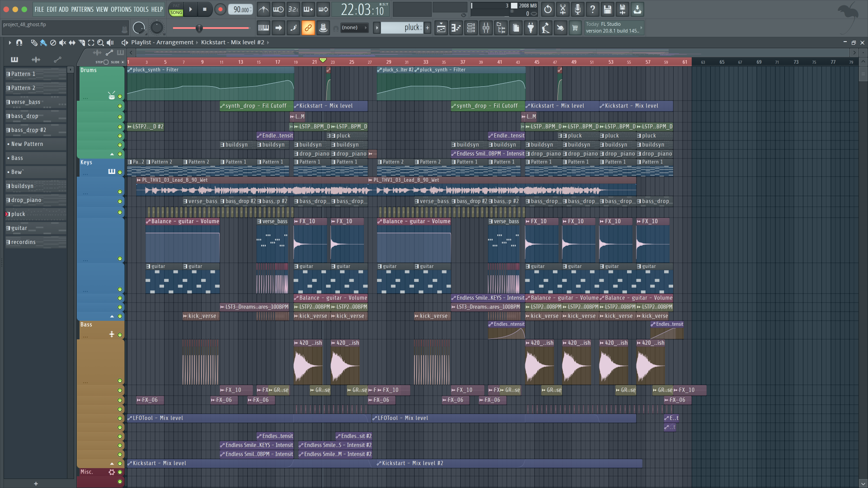The image size is (868, 488).
Task: Collapse the Bass track group arrow
Action: coord(112,463)
